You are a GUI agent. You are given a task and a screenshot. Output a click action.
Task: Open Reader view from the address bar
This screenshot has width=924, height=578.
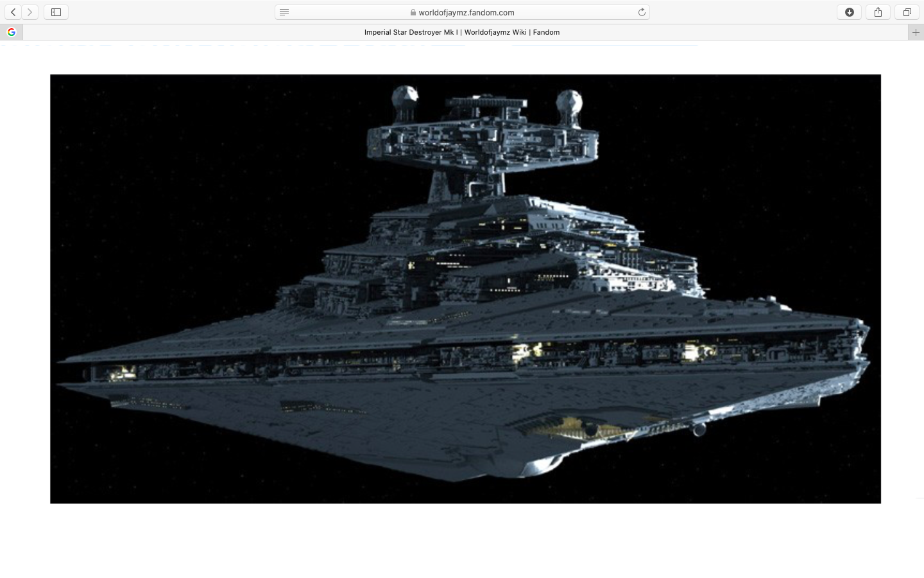tap(284, 12)
